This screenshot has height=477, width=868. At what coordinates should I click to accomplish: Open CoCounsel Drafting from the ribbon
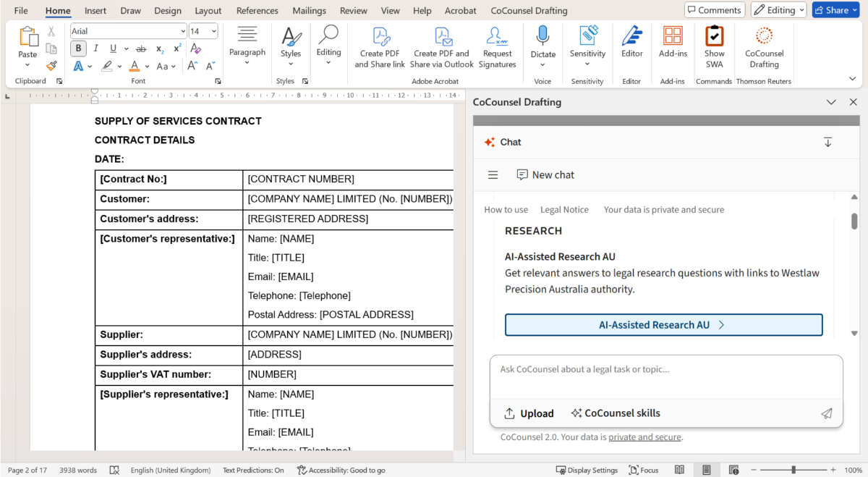point(764,46)
